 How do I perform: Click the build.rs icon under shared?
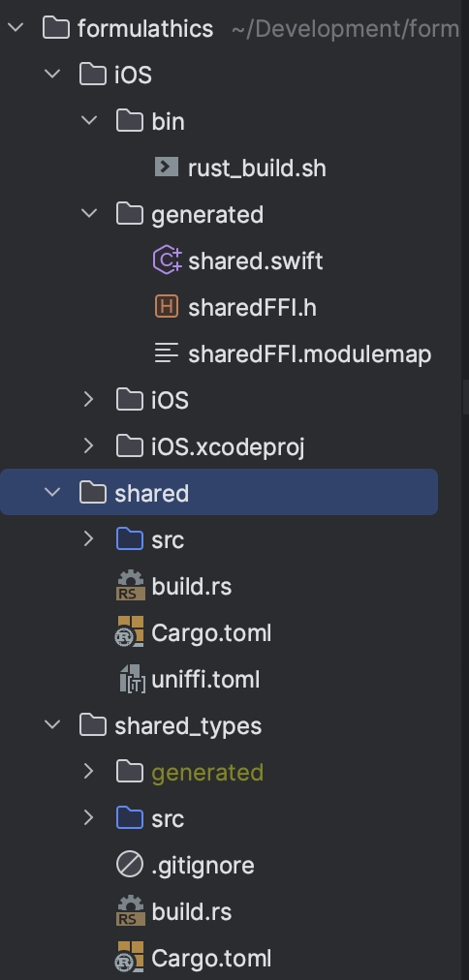[130, 586]
